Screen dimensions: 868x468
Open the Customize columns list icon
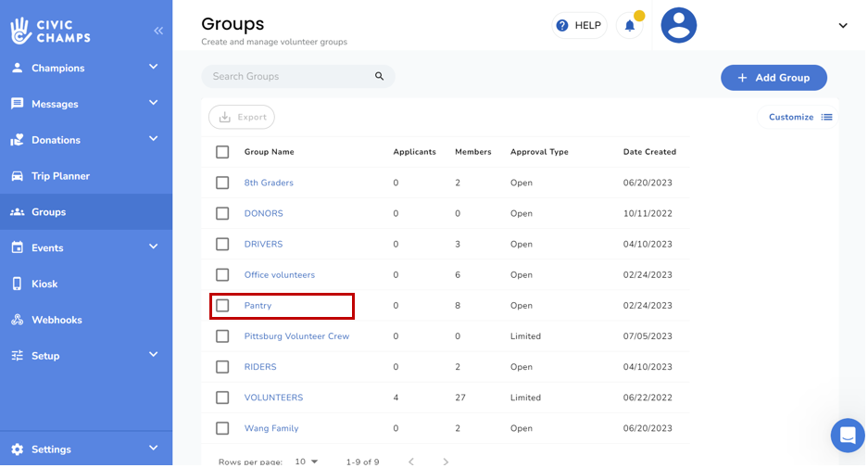[826, 117]
